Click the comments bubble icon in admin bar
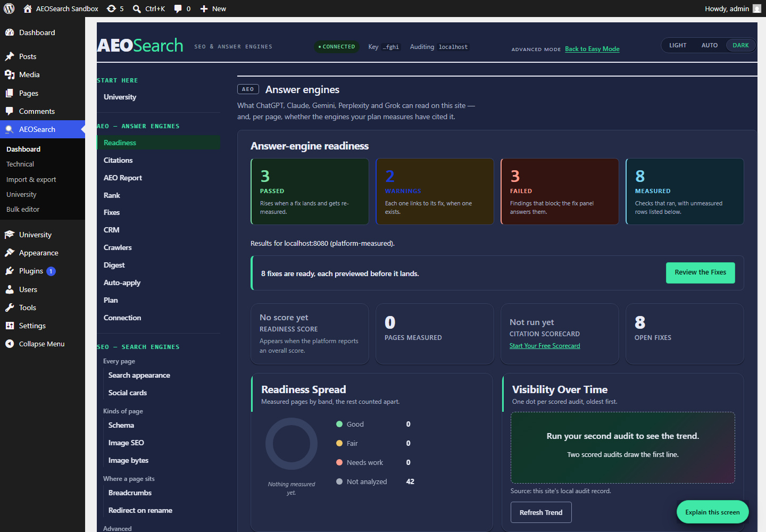 (178, 9)
